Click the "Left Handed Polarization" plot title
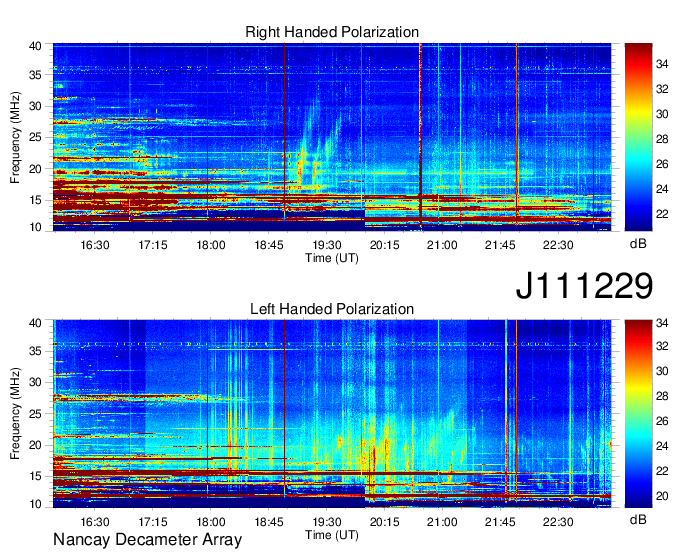Viewport: 680px width, 552px height. (332, 309)
